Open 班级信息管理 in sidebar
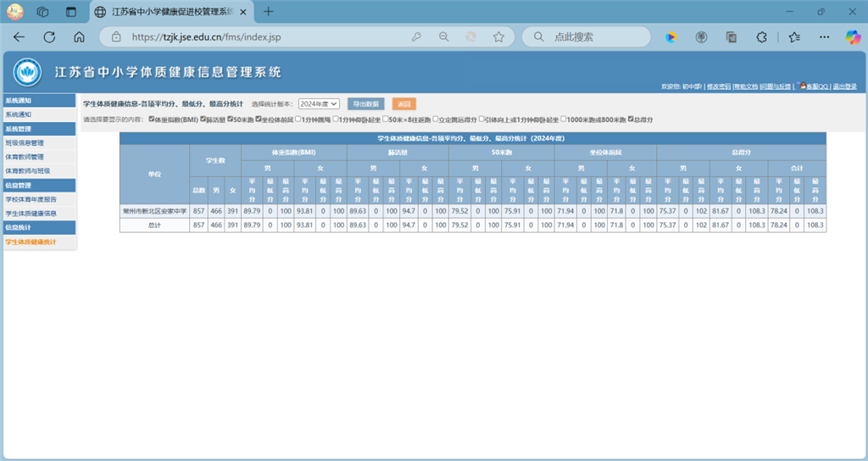 (40, 142)
